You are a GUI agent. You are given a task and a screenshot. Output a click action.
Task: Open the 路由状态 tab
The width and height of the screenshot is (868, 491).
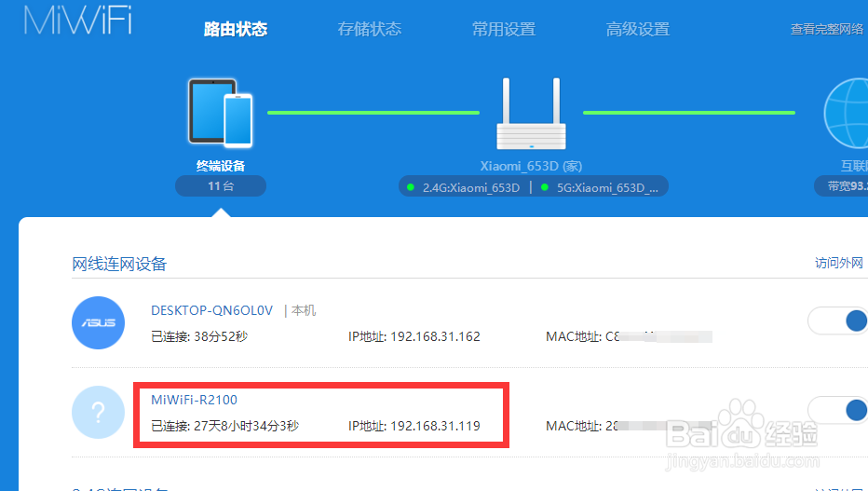click(x=236, y=29)
